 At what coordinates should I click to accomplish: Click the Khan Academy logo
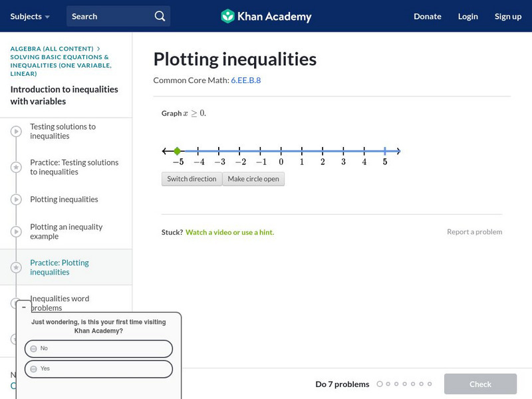[x=266, y=16]
